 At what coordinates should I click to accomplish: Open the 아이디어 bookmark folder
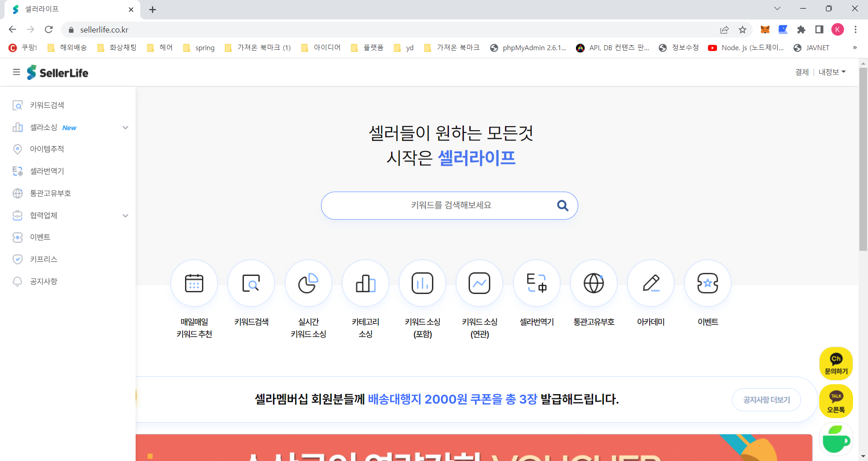(x=321, y=48)
